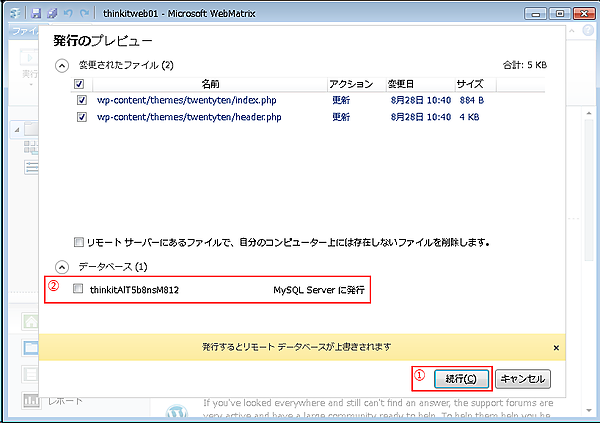The width and height of the screenshot is (600, 423).
Task: Enable the thinkitAlT5b8nsM812 database checkbox
Action: click(79, 290)
